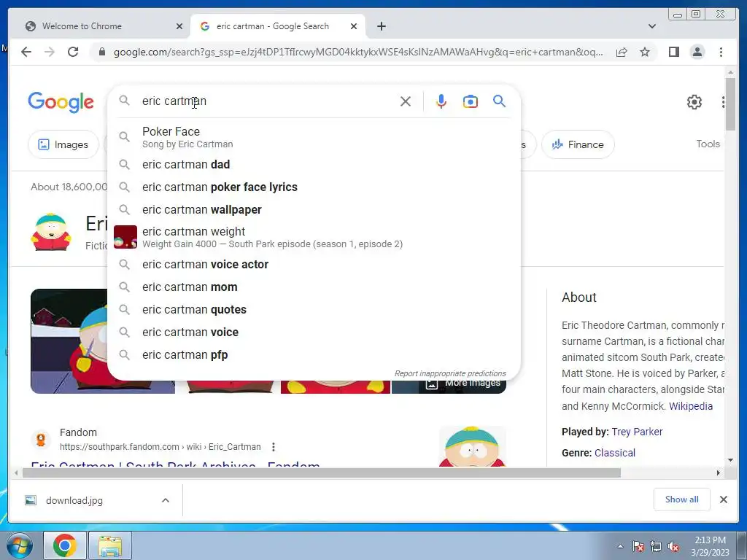Open Action Center flag tray icon

click(x=638, y=547)
